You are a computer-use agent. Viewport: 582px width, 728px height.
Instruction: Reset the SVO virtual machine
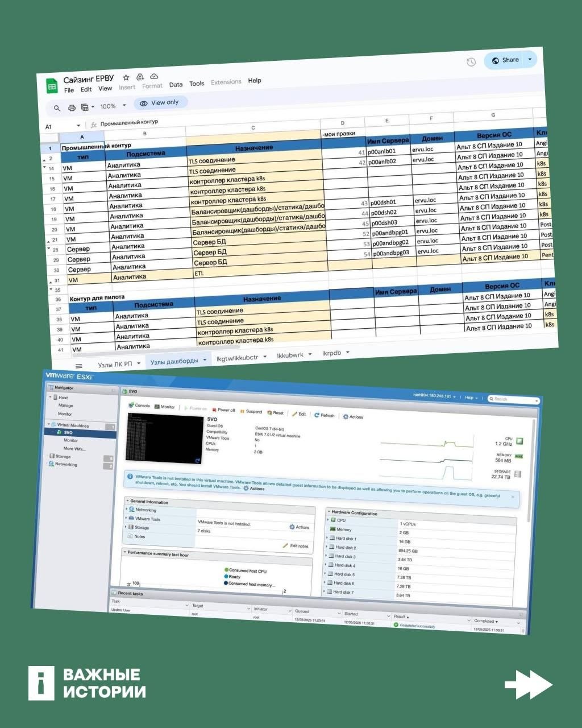click(276, 413)
